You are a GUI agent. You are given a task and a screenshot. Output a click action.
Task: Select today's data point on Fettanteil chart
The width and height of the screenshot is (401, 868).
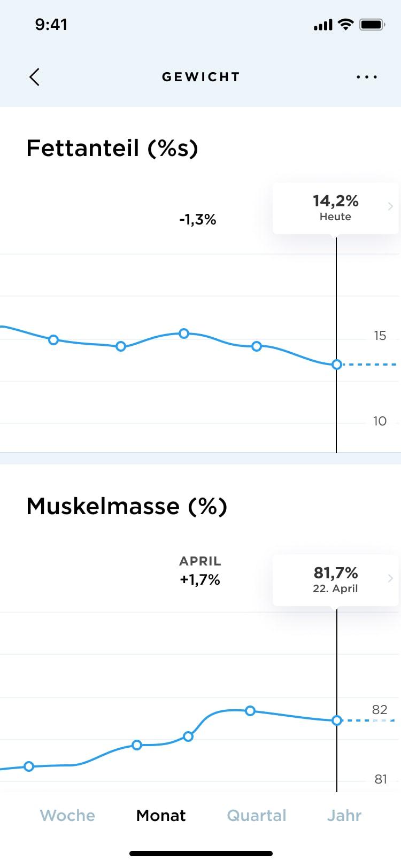coord(336,365)
